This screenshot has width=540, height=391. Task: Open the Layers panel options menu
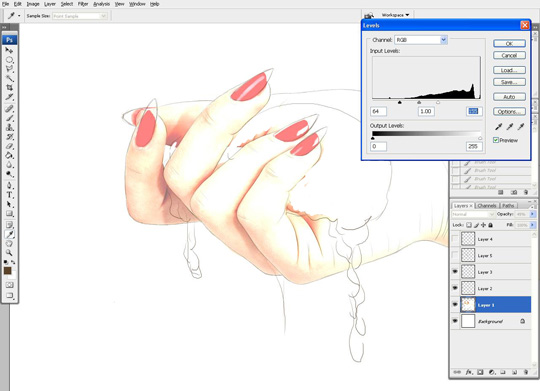pos(532,206)
